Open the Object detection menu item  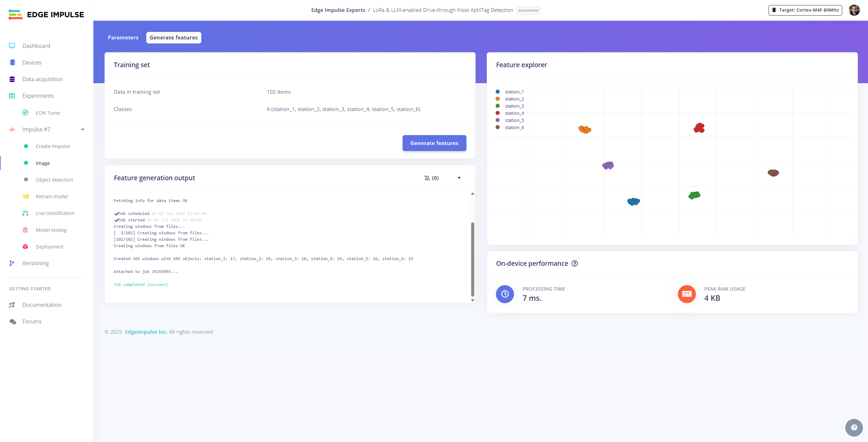click(54, 180)
